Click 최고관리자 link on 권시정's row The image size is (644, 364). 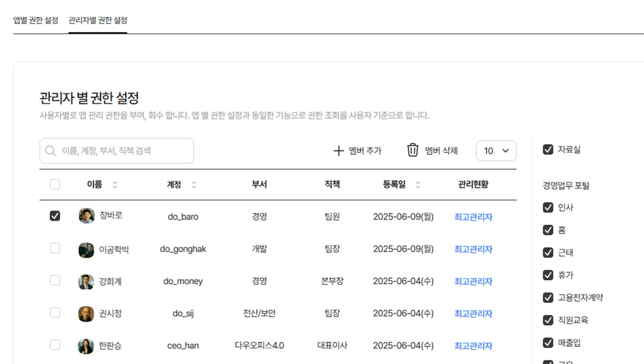[473, 314]
